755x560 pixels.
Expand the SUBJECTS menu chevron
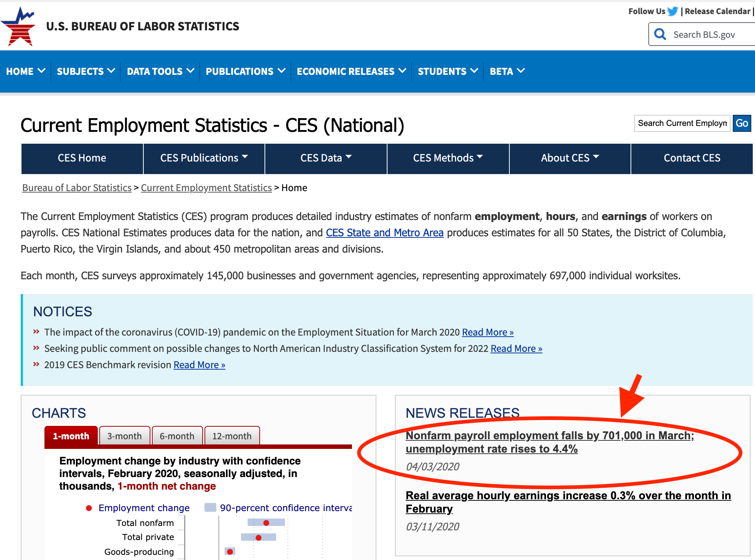click(x=111, y=70)
